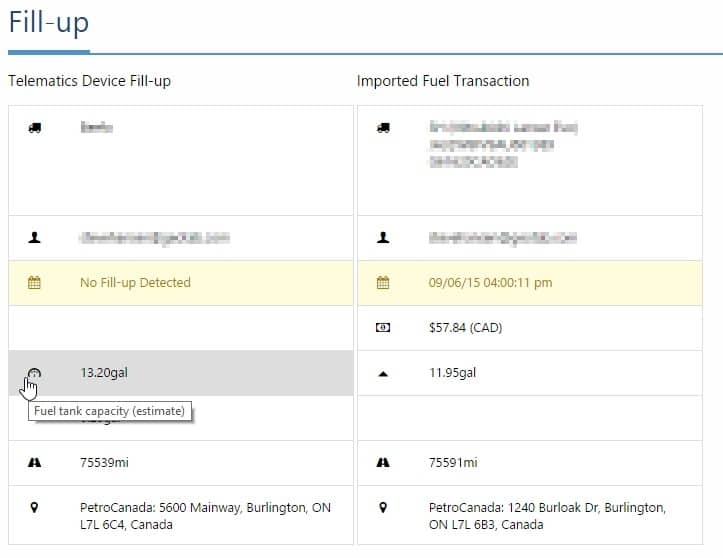Screen dimensions: 723x558
Task: Click blurred driver email in Imported Fuel column
Action: point(503,237)
